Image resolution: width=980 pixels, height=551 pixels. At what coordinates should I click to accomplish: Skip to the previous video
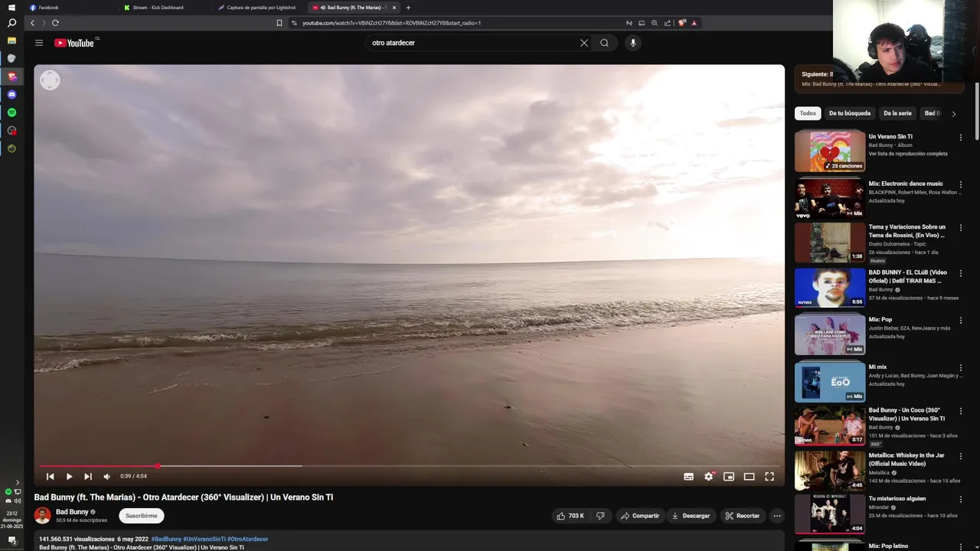[51, 476]
